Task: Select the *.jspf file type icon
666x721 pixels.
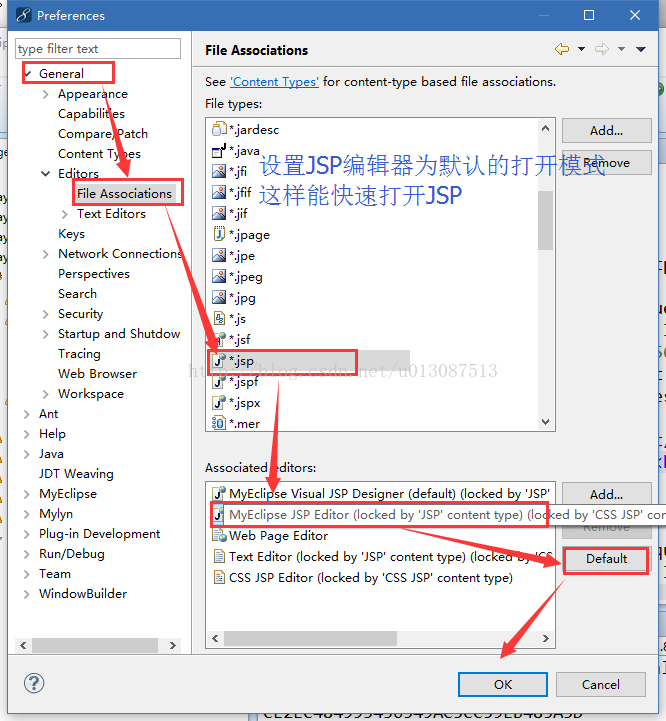Action: [219, 382]
